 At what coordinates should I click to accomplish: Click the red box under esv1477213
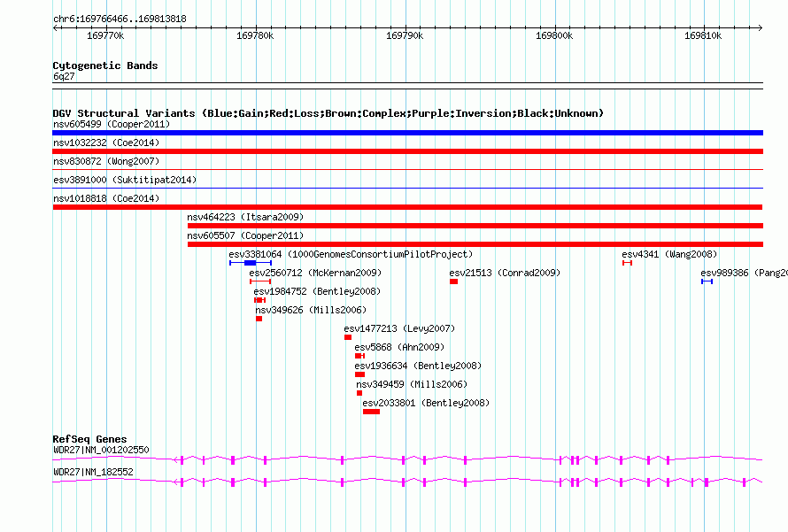point(348,337)
